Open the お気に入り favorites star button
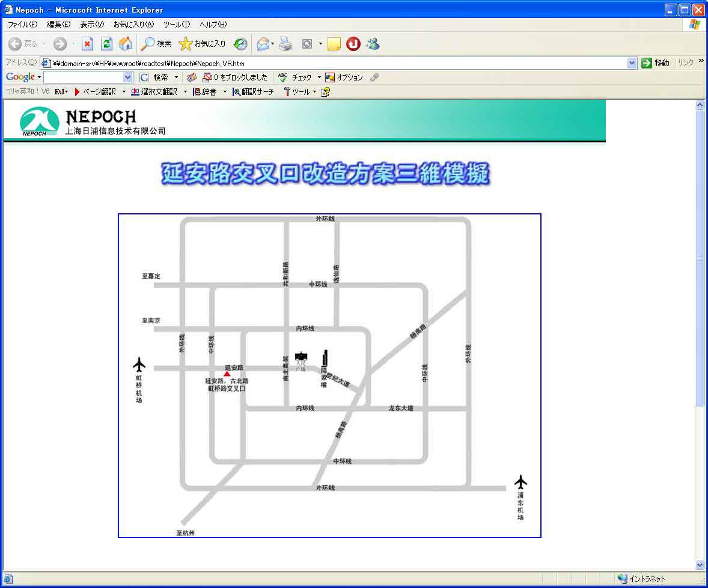Viewport: 708px width, 588px height. coord(203,44)
